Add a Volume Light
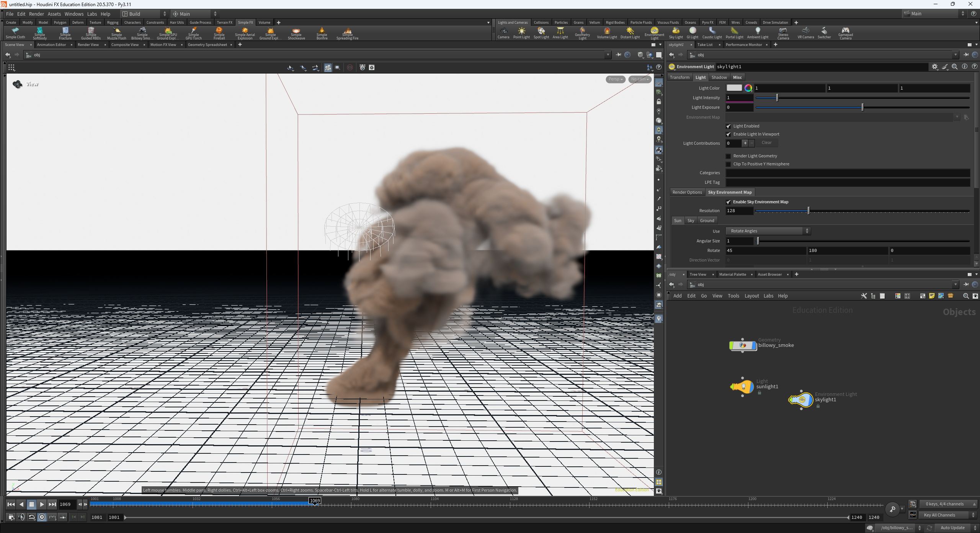Image resolution: width=980 pixels, height=533 pixels. point(607,33)
